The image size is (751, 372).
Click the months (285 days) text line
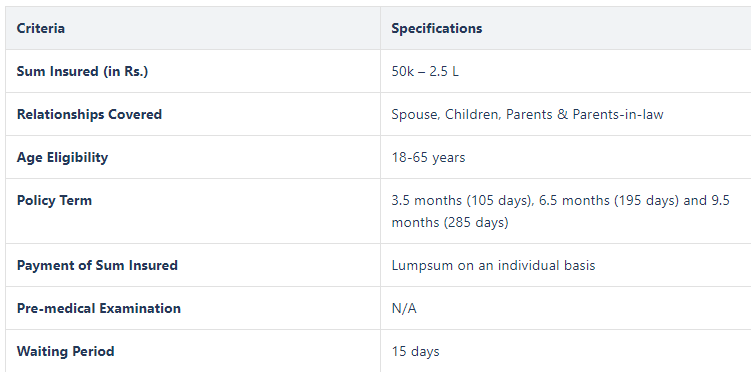click(450, 222)
